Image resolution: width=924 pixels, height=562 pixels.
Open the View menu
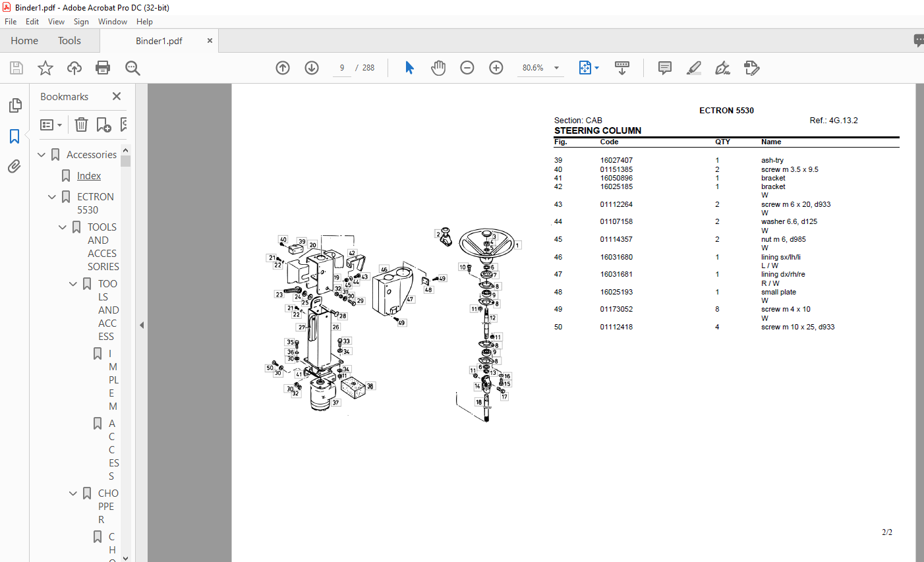(x=56, y=22)
